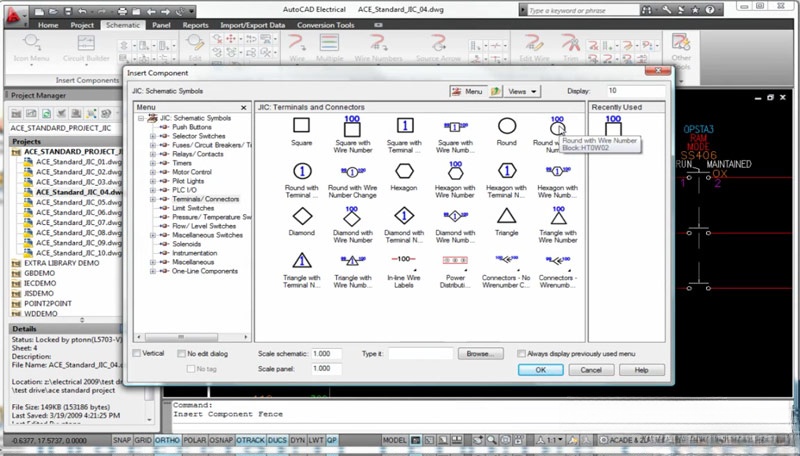This screenshot has height=456, width=800.
Task: Click the Type it text field
Action: pos(420,353)
